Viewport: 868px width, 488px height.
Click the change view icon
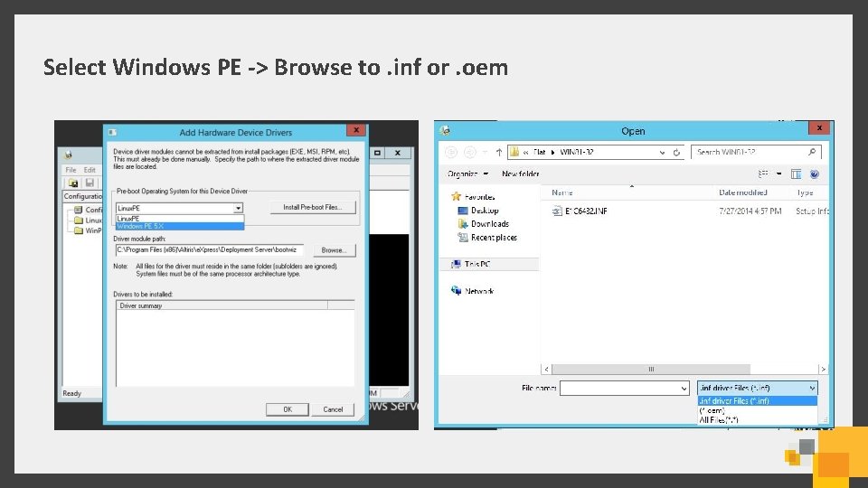click(763, 174)
